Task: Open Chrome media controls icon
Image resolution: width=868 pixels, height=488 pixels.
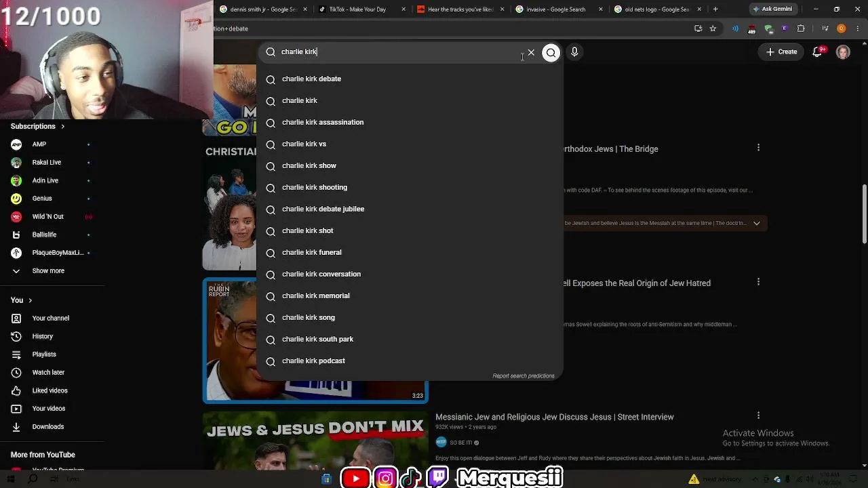Action: point(825,28)
